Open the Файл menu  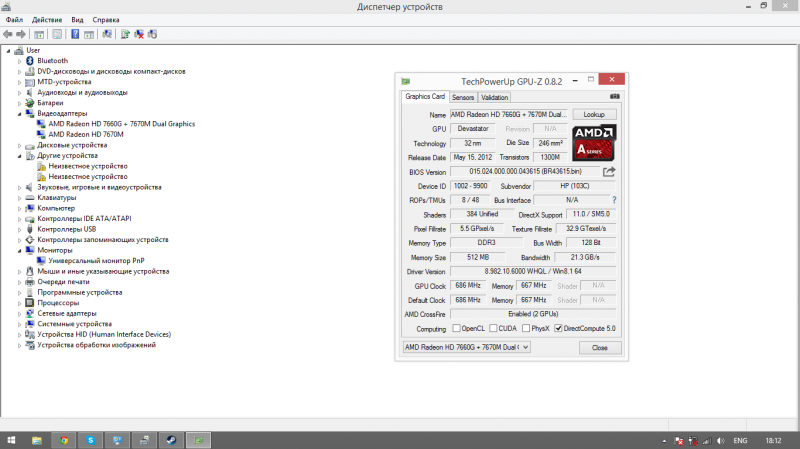(14, 20)
